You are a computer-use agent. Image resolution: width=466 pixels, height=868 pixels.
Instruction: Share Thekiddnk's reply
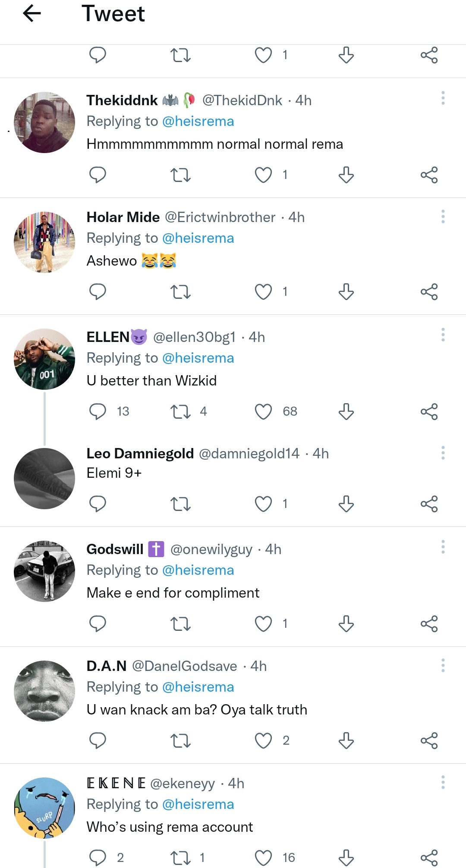pyautogui.click(x=429, y=175)
